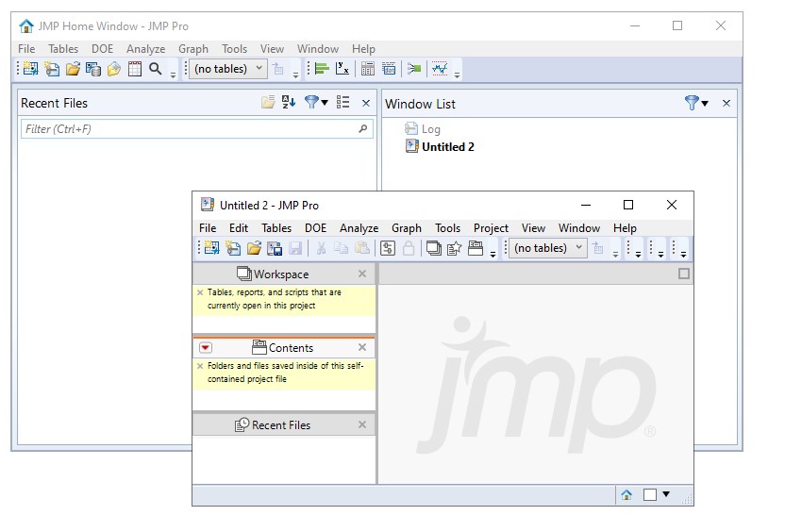Open the DOE menu in JMP Home Window
785x532 pixels.
click(x=102, y=48)
